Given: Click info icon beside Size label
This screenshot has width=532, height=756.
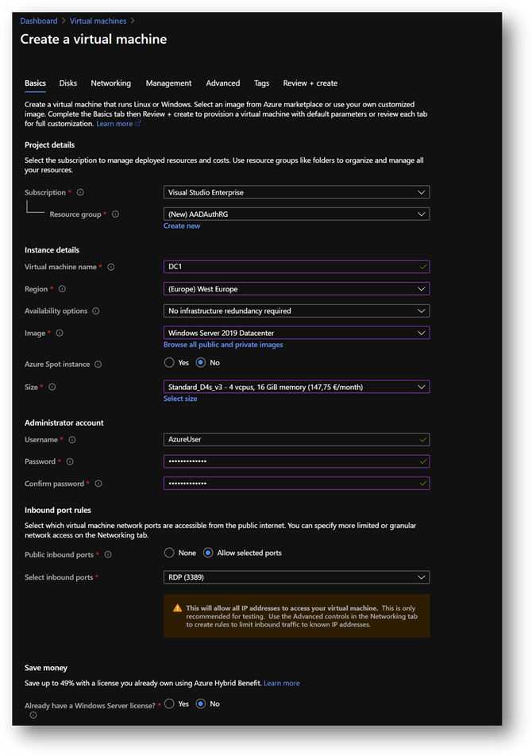Looking at the screenshot, I should point(52,387).
